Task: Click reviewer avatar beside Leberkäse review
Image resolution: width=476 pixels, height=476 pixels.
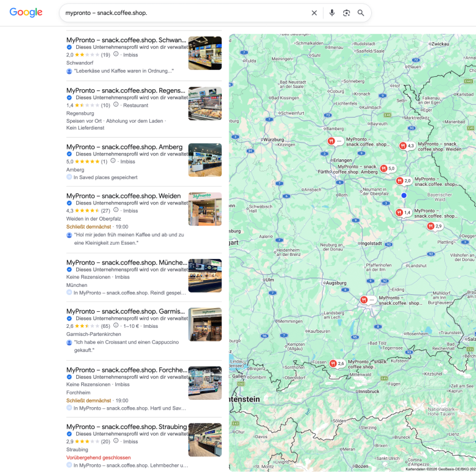Action: pos(69,71)
